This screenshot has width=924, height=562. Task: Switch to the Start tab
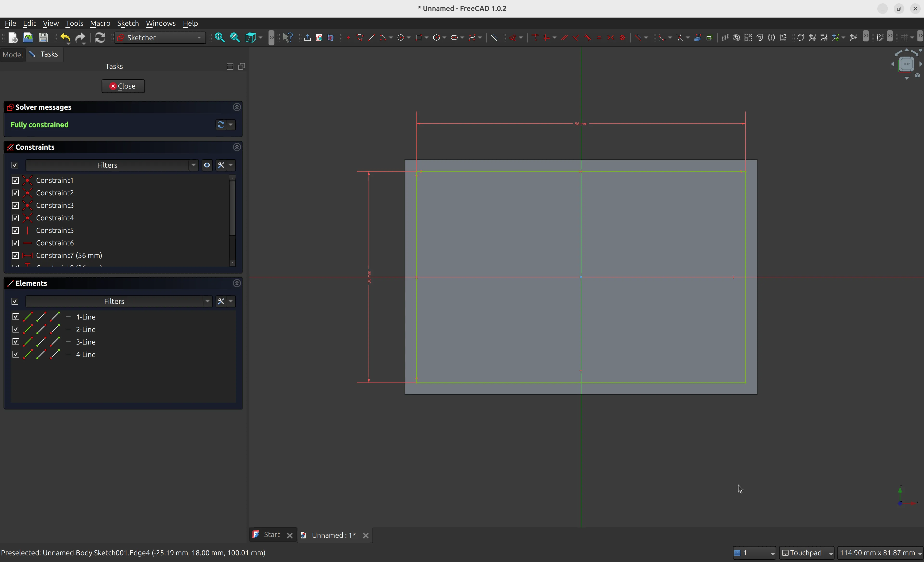pyautogui.click(x=271, y=535)
